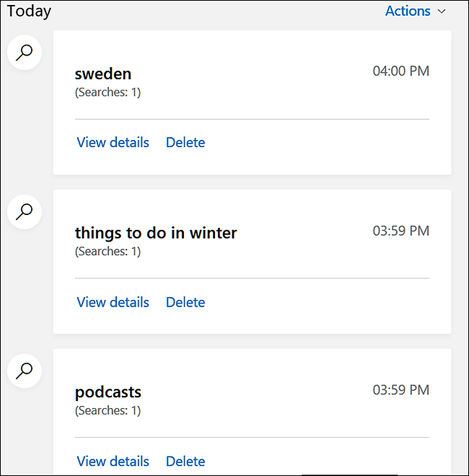Click Searches: 1 label under podcasts
The height and width of the screenshot is (476, 469).
pyautogui.click(x=108, y=411)
